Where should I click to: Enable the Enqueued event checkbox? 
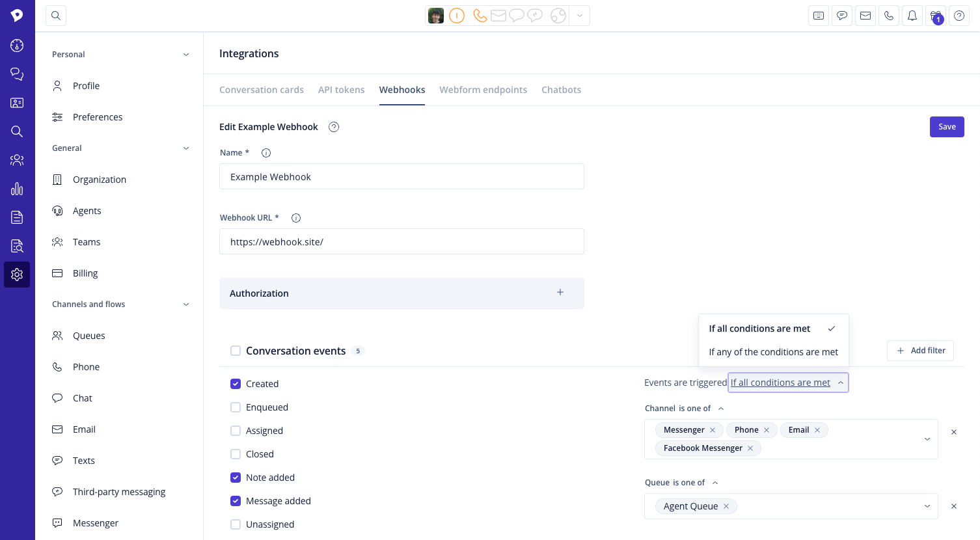coord(236,407)
